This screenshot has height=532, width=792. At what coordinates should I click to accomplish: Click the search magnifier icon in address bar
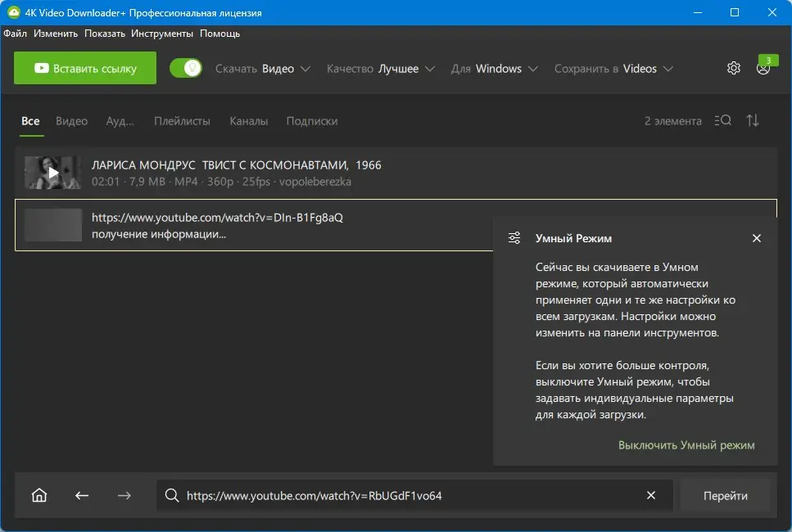pos(172,496)
